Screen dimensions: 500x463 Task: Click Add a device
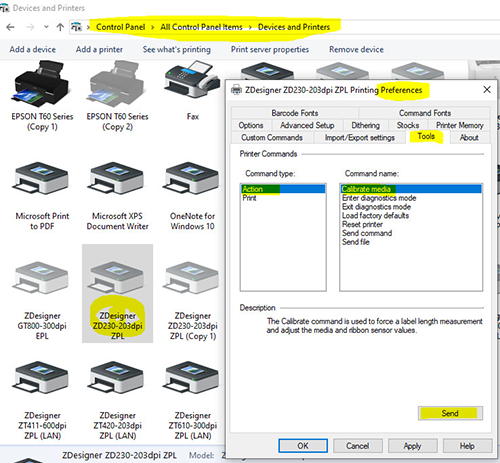pyautogui.click(x=32, y=49)
